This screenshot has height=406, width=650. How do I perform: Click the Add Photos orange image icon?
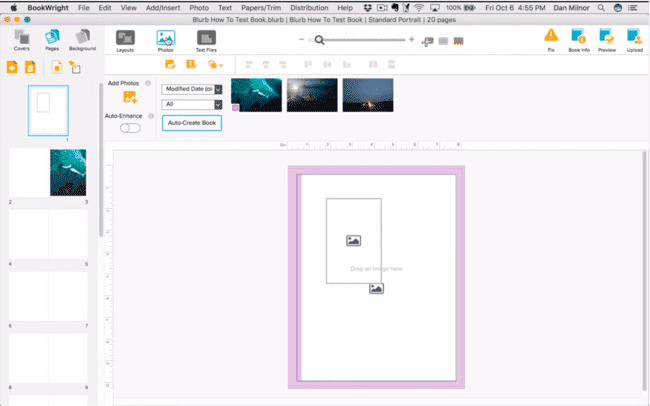130,97
